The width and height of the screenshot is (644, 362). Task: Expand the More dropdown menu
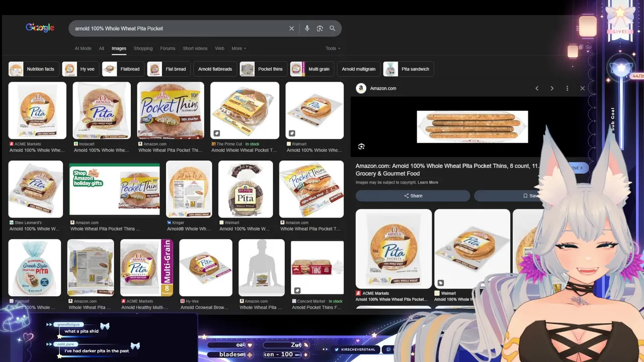click(238, 48)
